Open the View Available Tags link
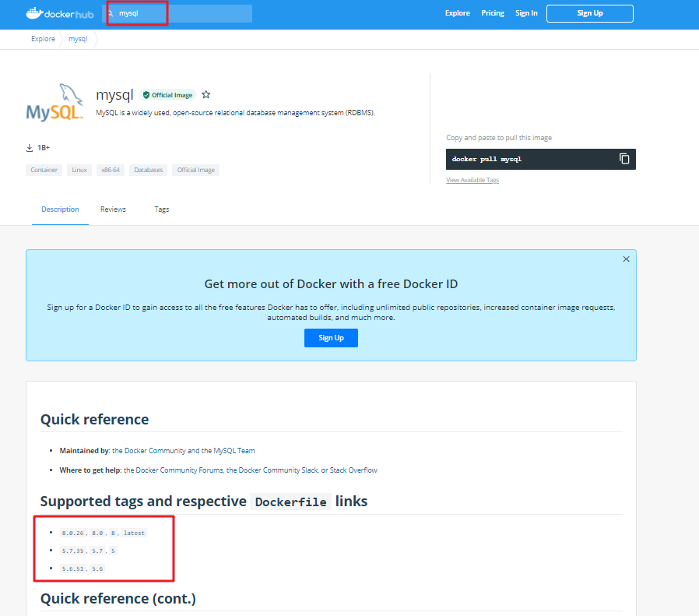This screenshot has height=616, width=699. tap(472, 180)
